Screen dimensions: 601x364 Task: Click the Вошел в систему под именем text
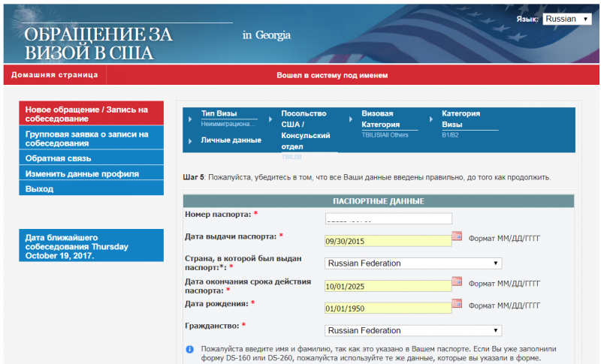coord(332,75)
